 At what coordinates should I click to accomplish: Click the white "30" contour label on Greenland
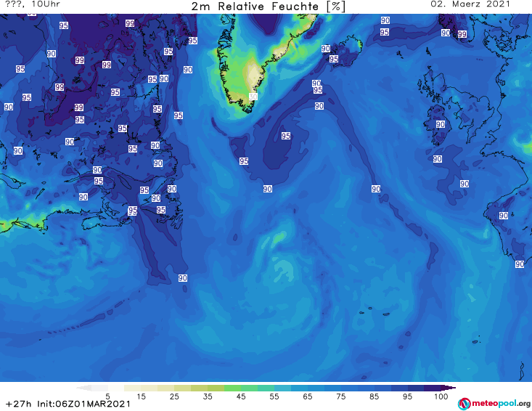click(x=253, y=97)
